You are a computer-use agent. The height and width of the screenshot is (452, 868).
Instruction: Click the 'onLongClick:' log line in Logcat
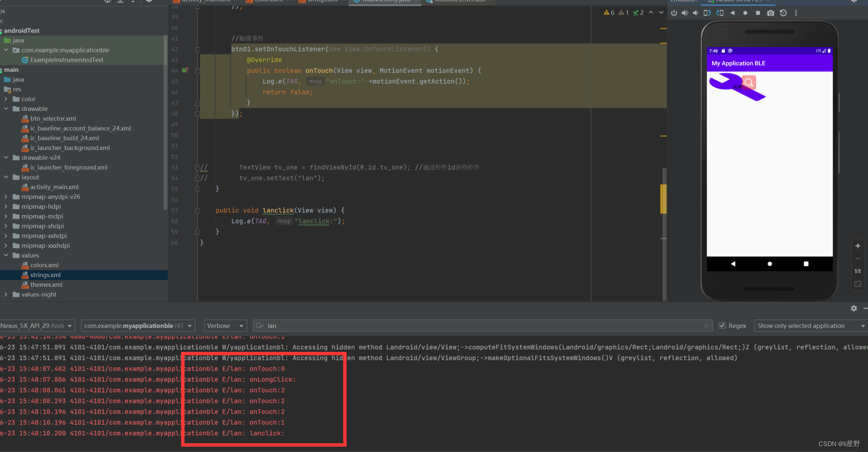coord(148,379)
